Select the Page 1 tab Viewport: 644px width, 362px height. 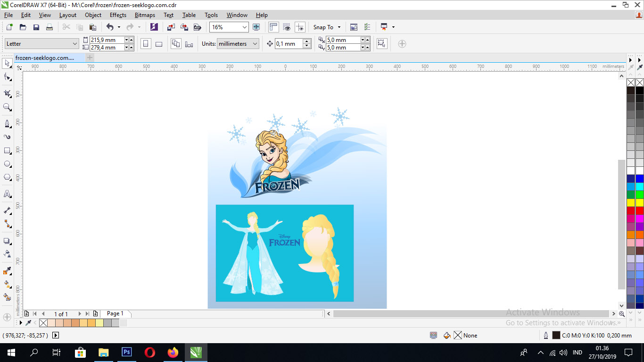115,313
